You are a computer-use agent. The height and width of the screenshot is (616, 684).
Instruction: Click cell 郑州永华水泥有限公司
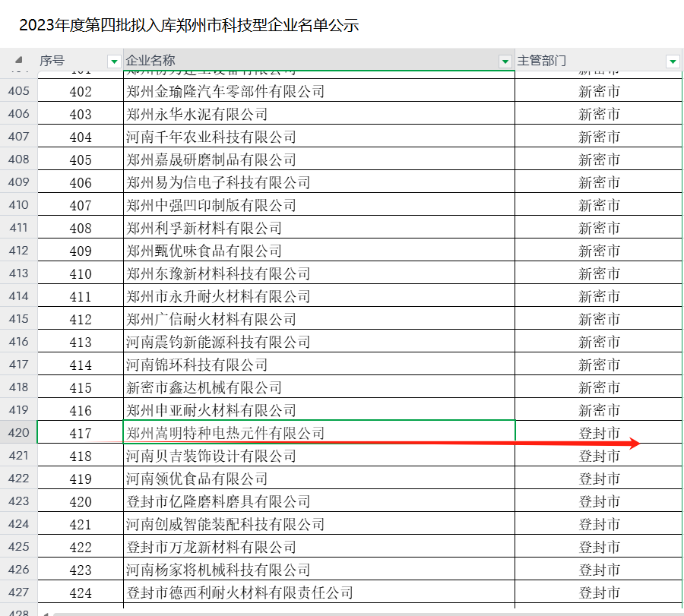(x=198, y=114)
